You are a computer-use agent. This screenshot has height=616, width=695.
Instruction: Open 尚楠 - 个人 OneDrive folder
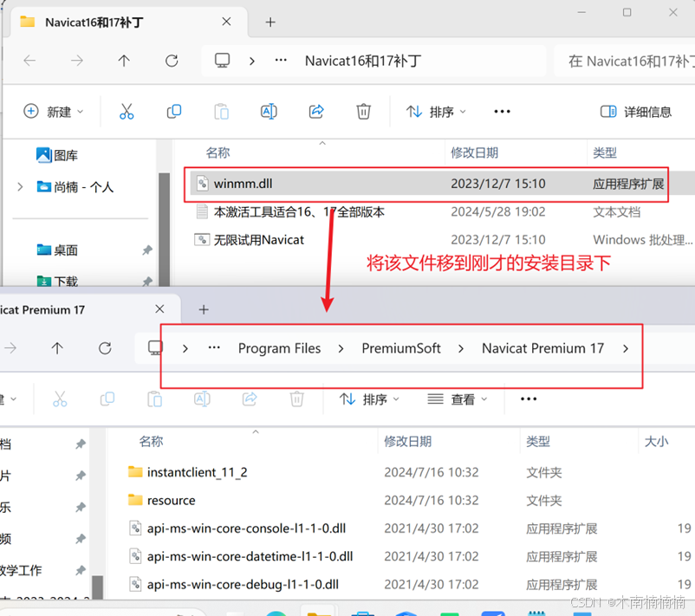75,187
